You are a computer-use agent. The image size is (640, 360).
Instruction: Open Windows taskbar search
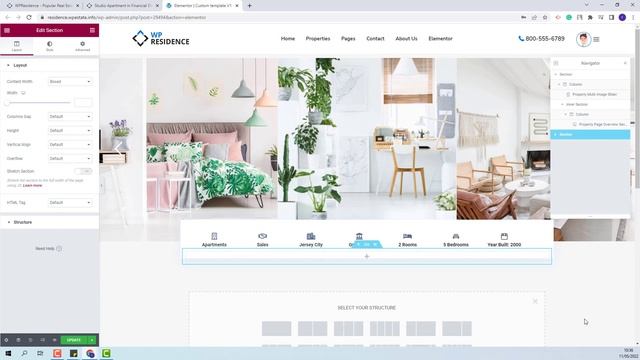[24, 353]
